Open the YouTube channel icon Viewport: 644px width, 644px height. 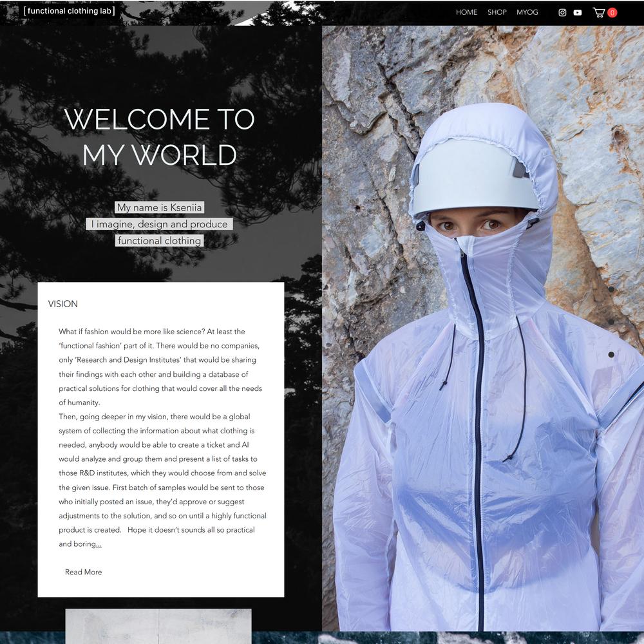point(578,12)
